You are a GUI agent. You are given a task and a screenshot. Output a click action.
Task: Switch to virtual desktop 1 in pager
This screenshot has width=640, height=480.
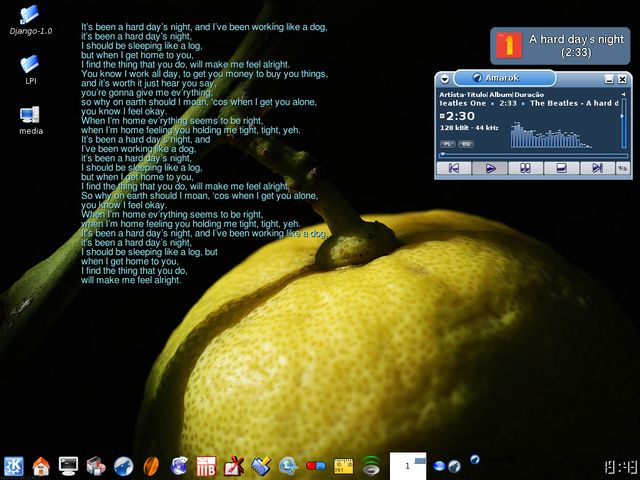click(408, 466)
